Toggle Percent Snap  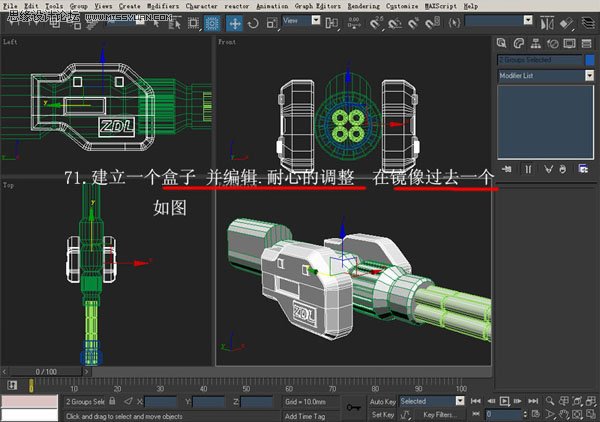pos(413,24)
